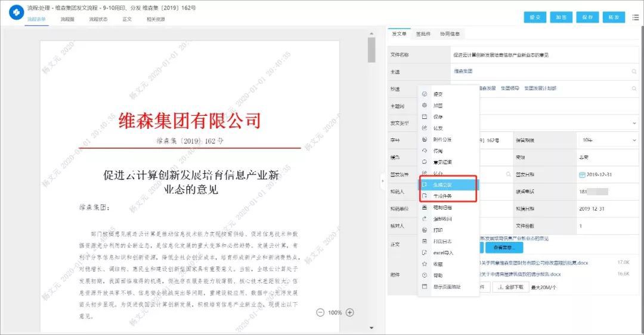Click the 意见征询 speech bubble icon

425,162
